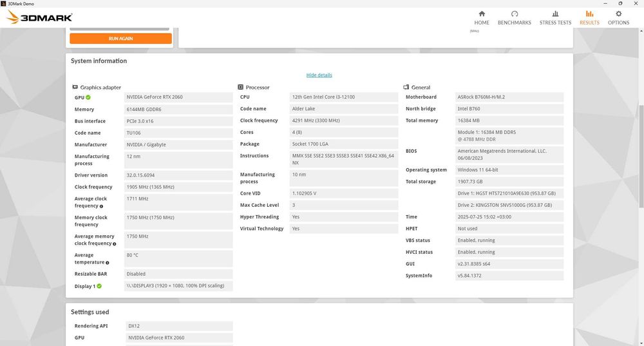This screenshot has height=346, width=644.
Task: Select VBS status Enabled, running
Action: click(x=509, y=240)
